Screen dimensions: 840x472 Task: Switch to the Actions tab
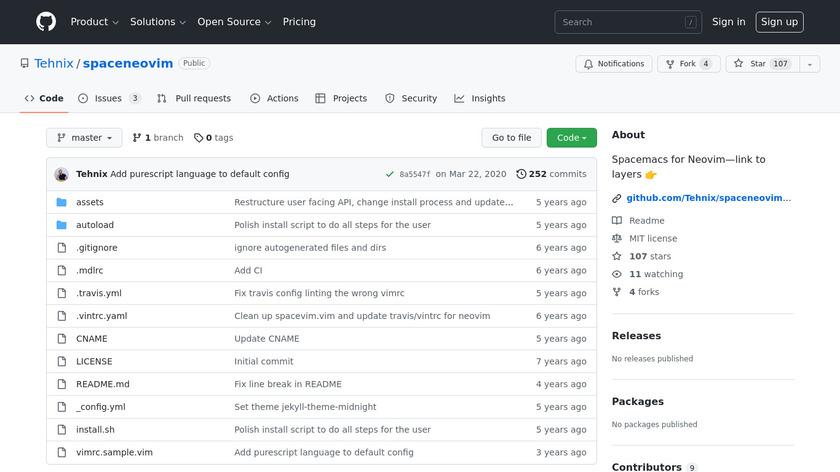[274, 98]
